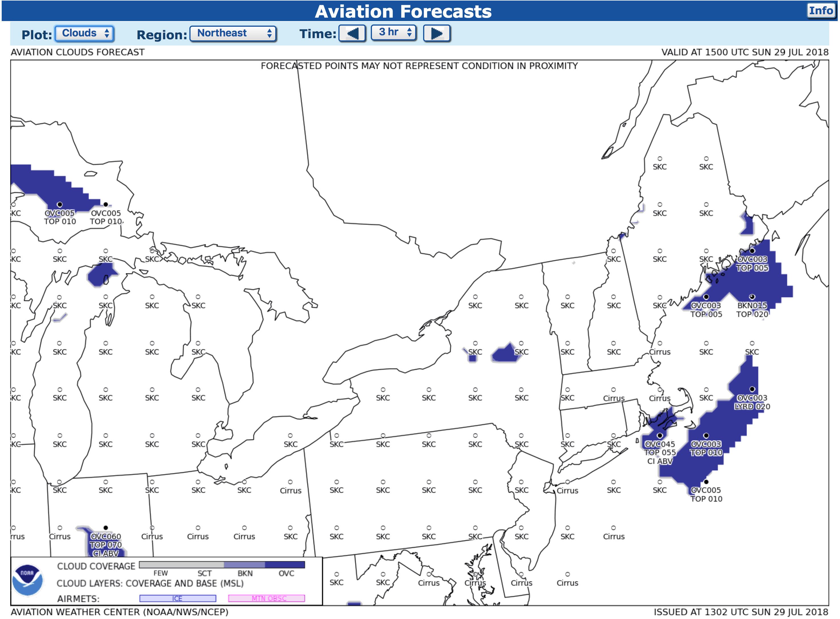Screen dimensions: 840x619
Task: Click the cloud coverage color bar
Action: [222, 565]
